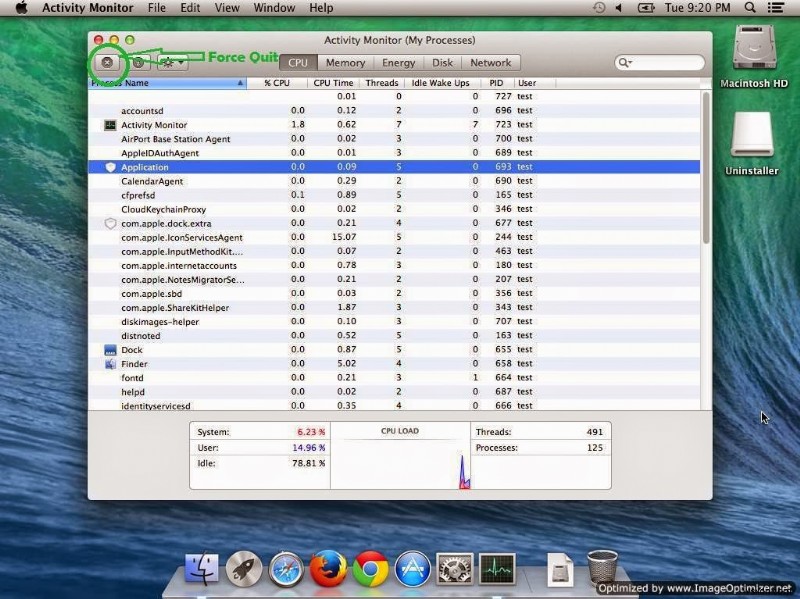800x599 pixels.
Task: Click the Dock process icon in the list
Action: pyautogui.click(x=112, y=350)
